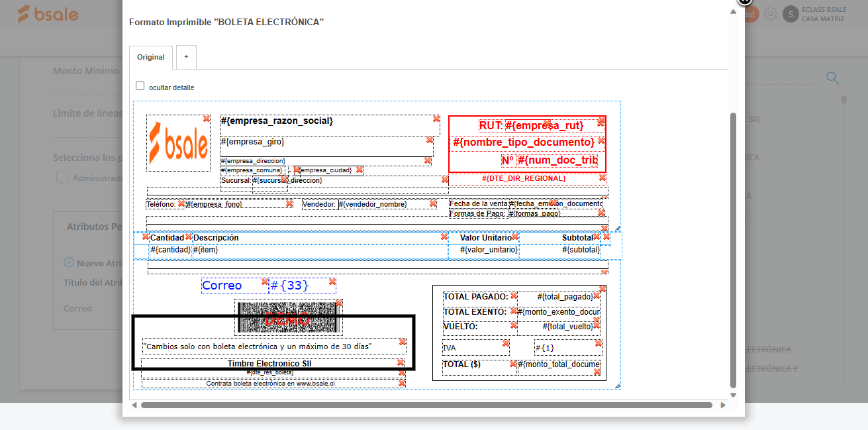Screen dimensions: 868x430
Task: Delete the VUELTO label
Action: click(514, 325)
